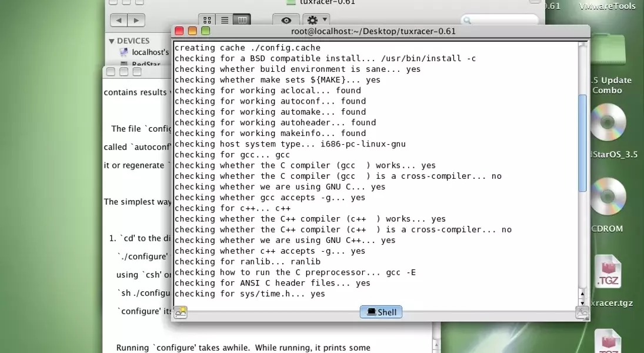Click 'checking for c++... c++' terminal line
Screen dimensions: 644x353
tap(232, 208)
